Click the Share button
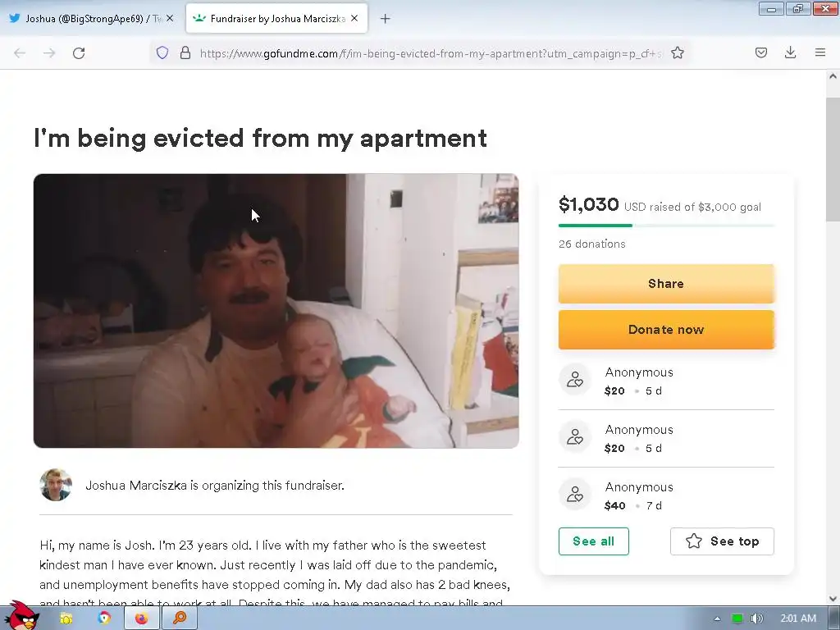 [666, 283]
